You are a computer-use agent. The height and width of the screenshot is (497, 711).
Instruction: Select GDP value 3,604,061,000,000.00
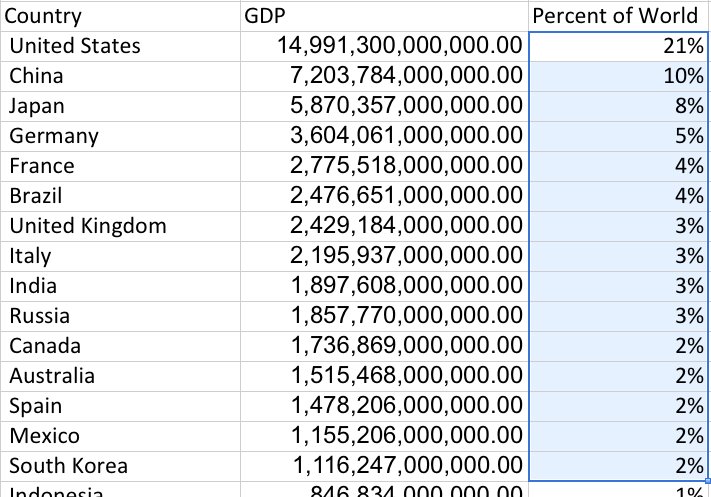pyautogui.click(x=385, y=136)
